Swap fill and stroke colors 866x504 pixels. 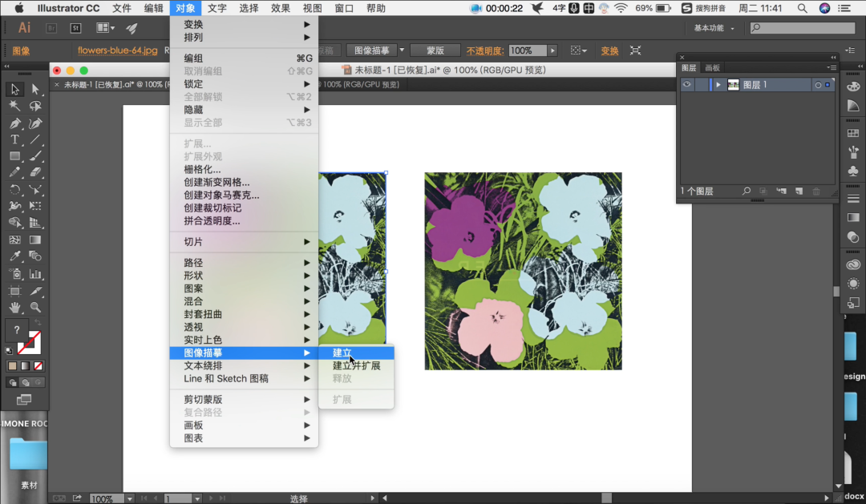(38, 322)
